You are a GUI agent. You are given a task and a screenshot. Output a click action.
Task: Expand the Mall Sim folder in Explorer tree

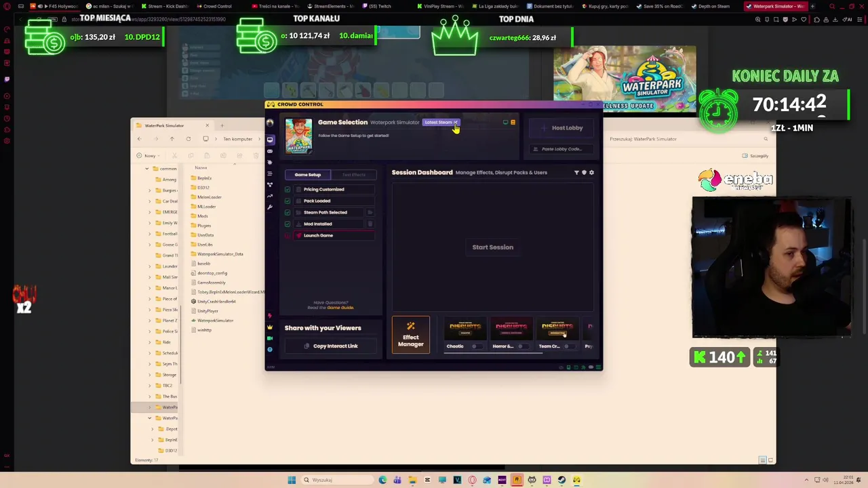point(150,277)
